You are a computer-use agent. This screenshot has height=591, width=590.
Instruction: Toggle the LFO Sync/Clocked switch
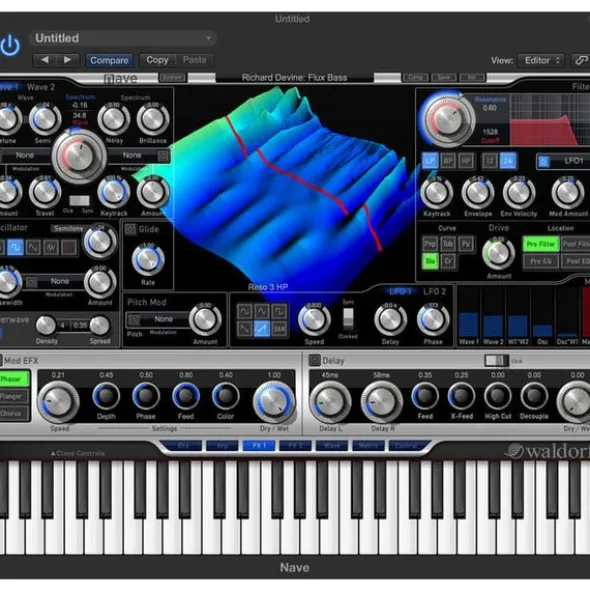[348, 318]
